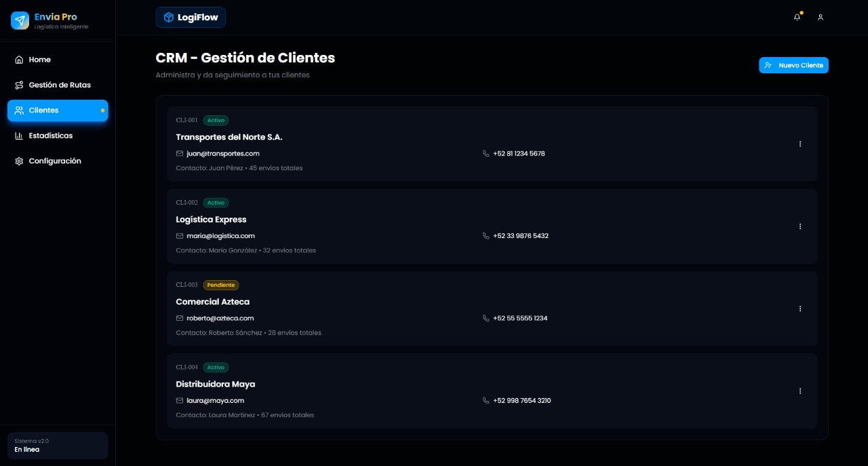The height and width of the screenshot is (466, 868).
Task: Open Gestión de Rutas section
Action: coord(59,85)
